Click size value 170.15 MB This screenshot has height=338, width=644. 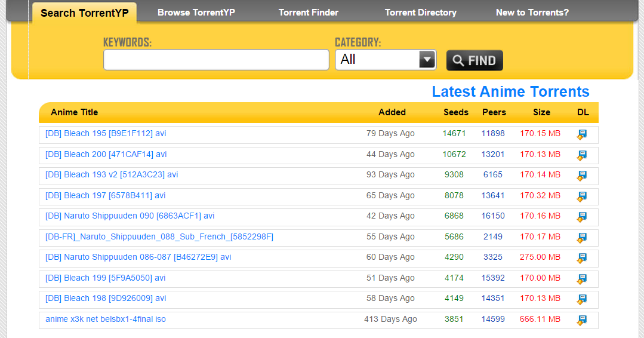[x=540, y=134]
